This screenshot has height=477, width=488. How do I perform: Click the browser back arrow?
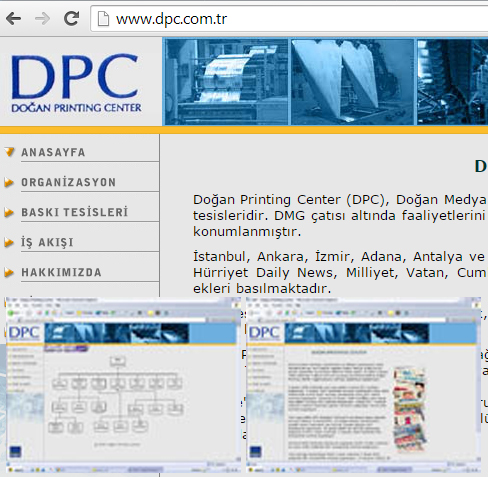[x=13, y=18]
